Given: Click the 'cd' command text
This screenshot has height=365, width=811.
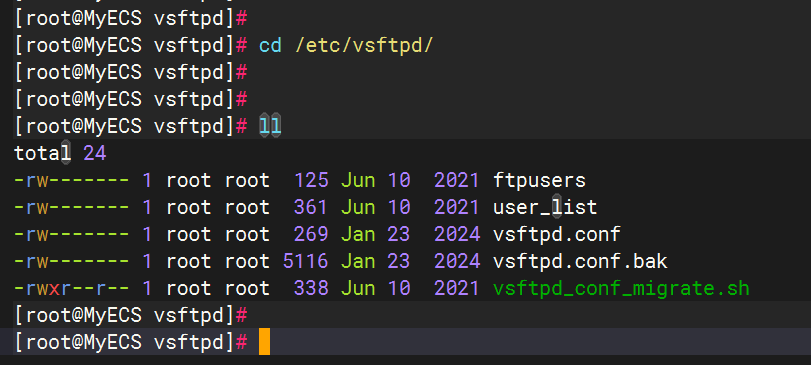Looking at the screenshot, I should point(271,46).
